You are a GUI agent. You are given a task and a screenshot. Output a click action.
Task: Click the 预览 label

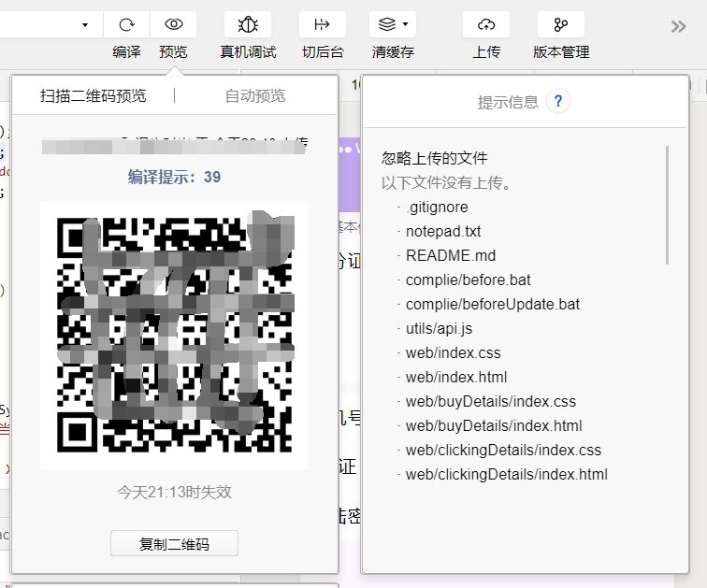point(173,51)
